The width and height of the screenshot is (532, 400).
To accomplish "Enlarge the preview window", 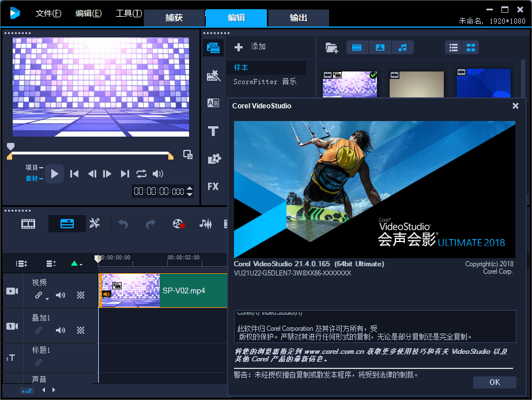I will pyautogui.click(x=188, y=154).
